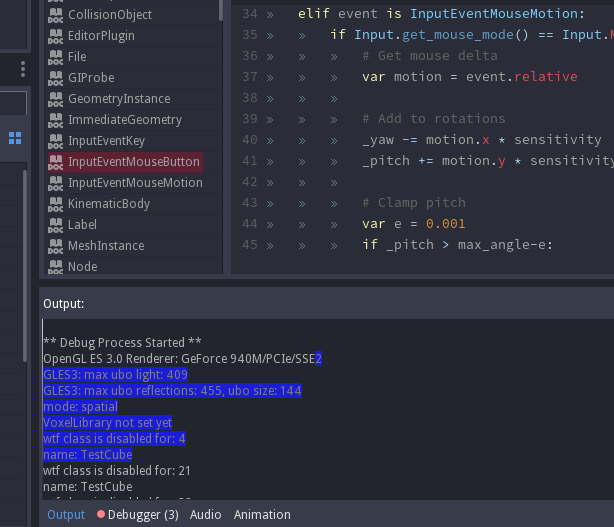Screen dimensions: 614x527
Task: Click '_yaw' in code line 40
Action: (378, 140)
